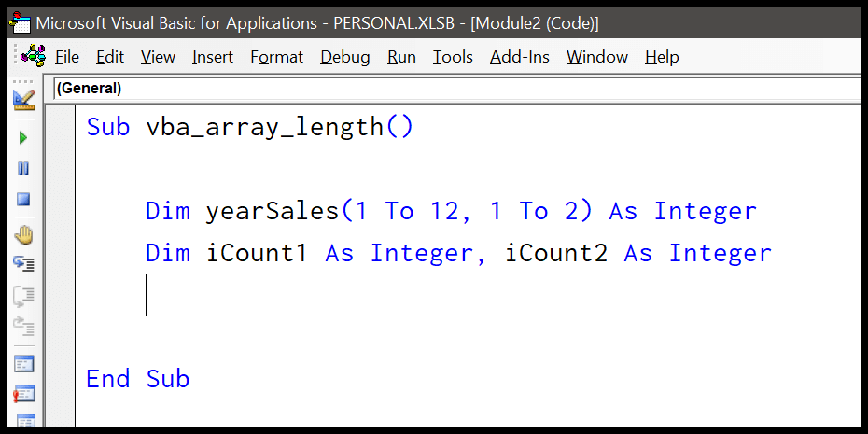The width and height of the screenshot is (868, 434).
Task: Place cursor on Sub vba_array_length() line
Action: coord(249,127)
